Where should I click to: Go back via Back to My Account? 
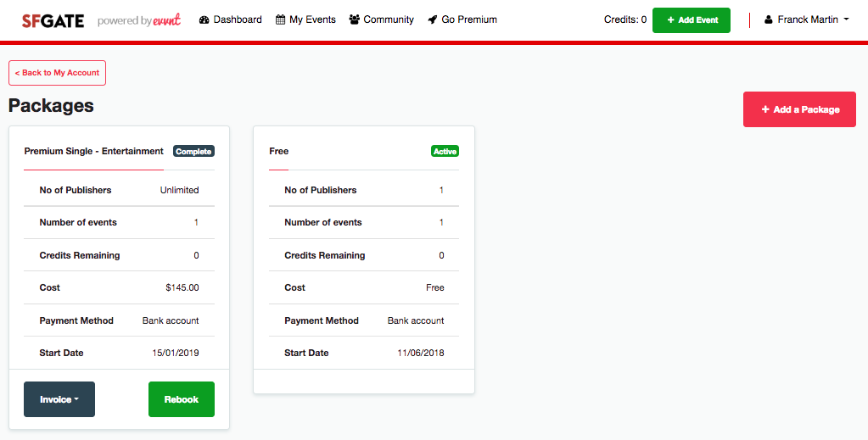[57, 73]
